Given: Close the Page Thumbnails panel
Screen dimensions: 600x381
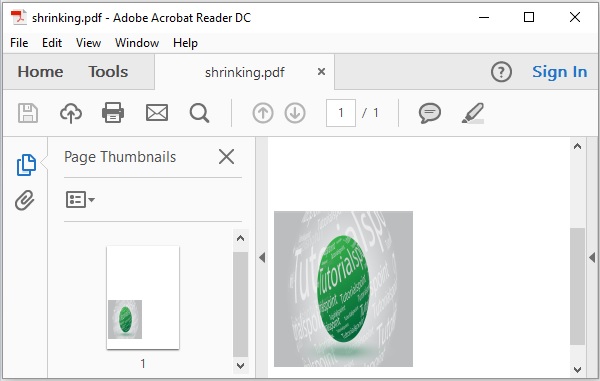Looking at the screenshot, I should point(227,156).
